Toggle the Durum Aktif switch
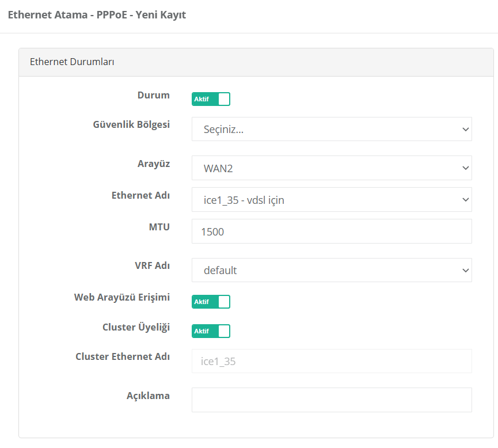 211,99
